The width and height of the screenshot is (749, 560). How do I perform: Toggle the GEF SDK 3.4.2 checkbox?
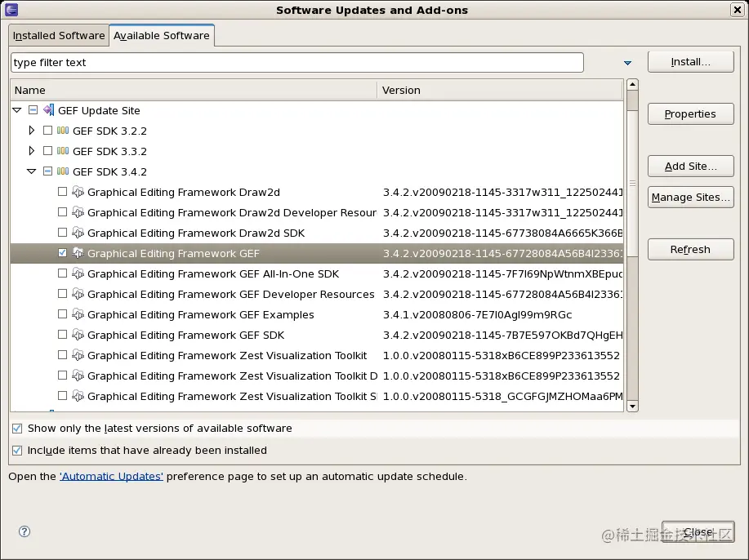click(47, 171)
